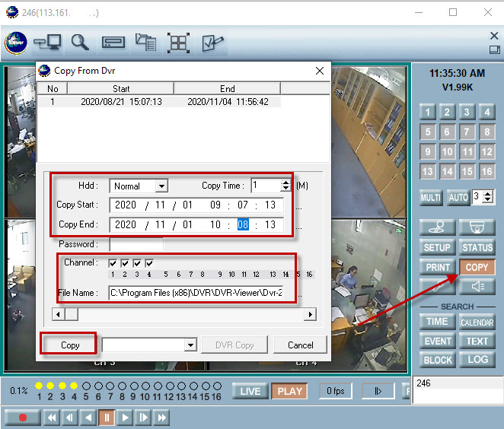Increase Copy Time with up arrow
Screen dimensions: 504x429
pos(285,183)
